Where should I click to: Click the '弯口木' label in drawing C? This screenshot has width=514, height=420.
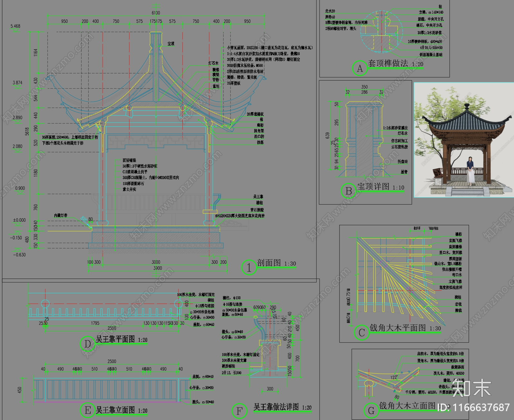click(456, 275)
